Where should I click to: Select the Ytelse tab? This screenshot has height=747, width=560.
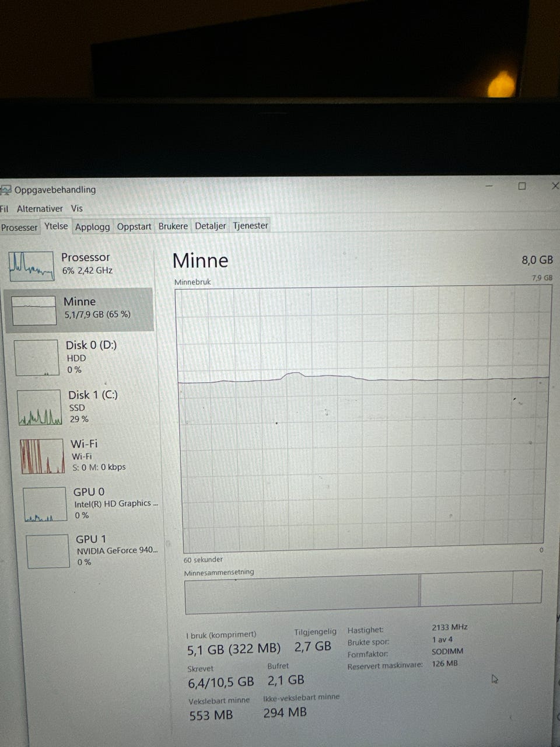pyautogui.click(x=56, y=226)
